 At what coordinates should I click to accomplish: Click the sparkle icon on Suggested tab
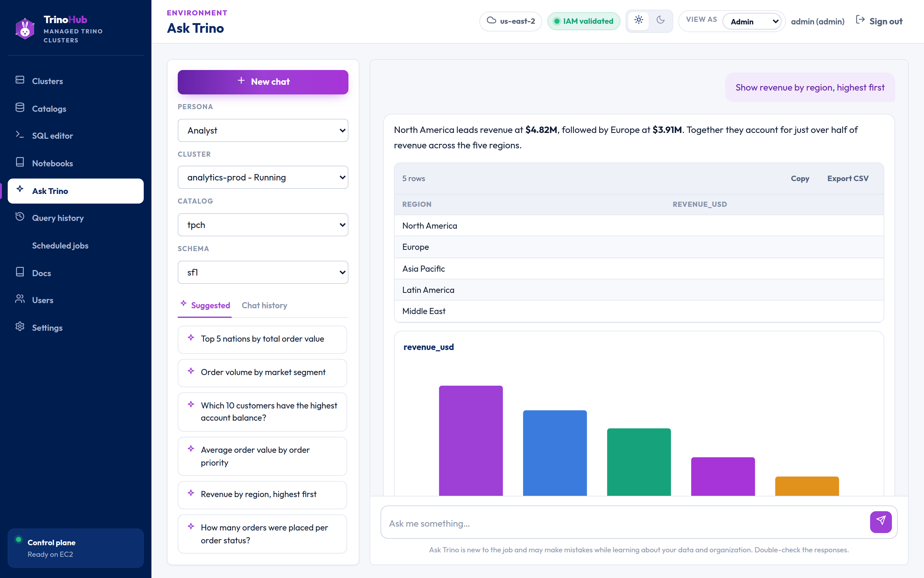click(184, 303)
